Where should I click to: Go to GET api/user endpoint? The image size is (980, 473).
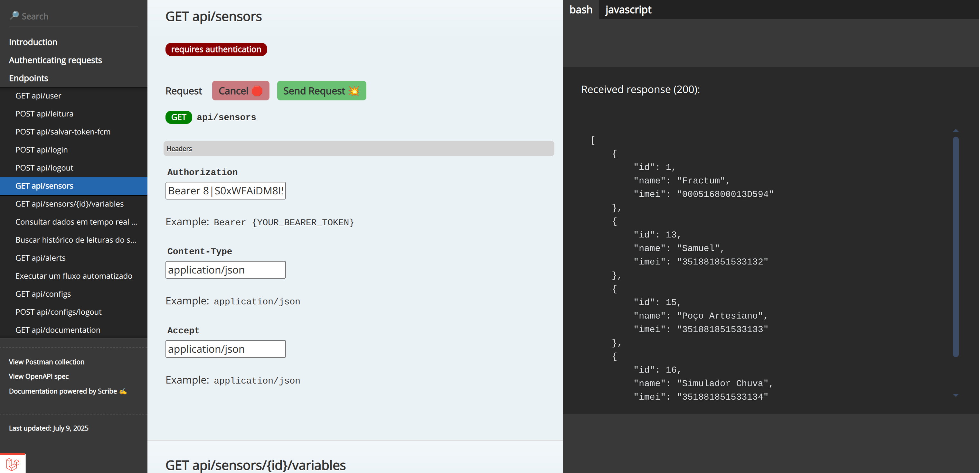[x=73, y=96]
